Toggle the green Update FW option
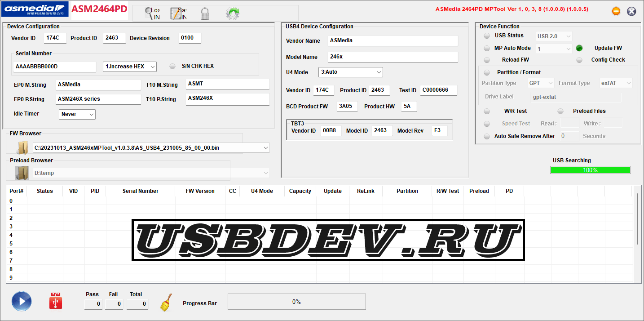This screenshot has width=644, height=321. [579, 48]
